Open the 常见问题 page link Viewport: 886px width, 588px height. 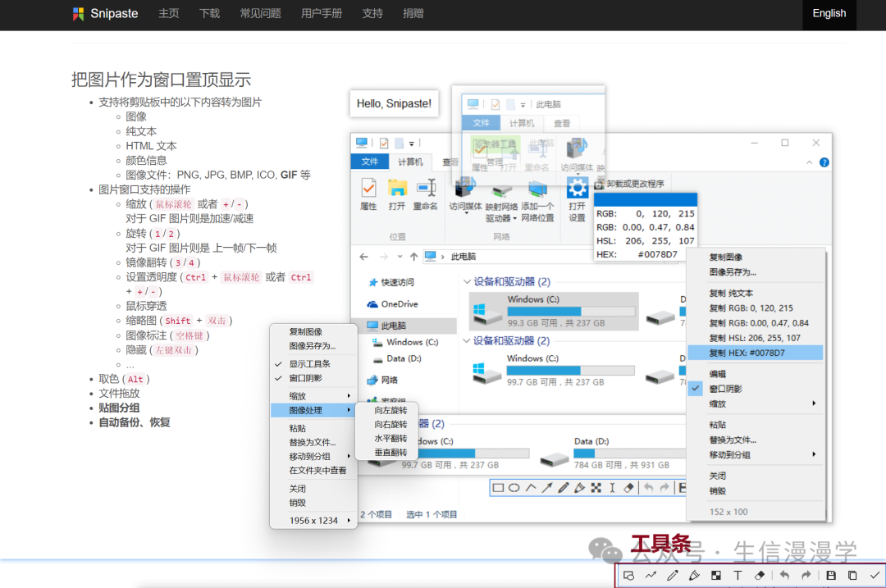pyautogui.click(x=261, y=14)
